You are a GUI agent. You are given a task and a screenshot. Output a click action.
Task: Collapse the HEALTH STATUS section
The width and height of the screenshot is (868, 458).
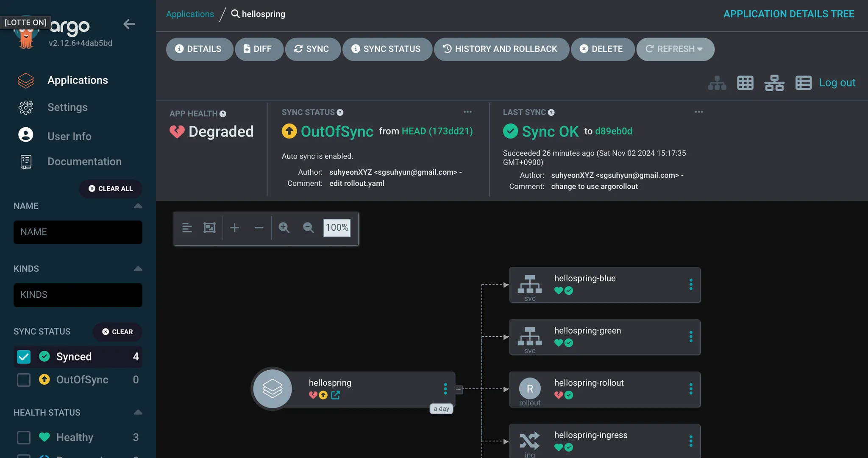138,412
